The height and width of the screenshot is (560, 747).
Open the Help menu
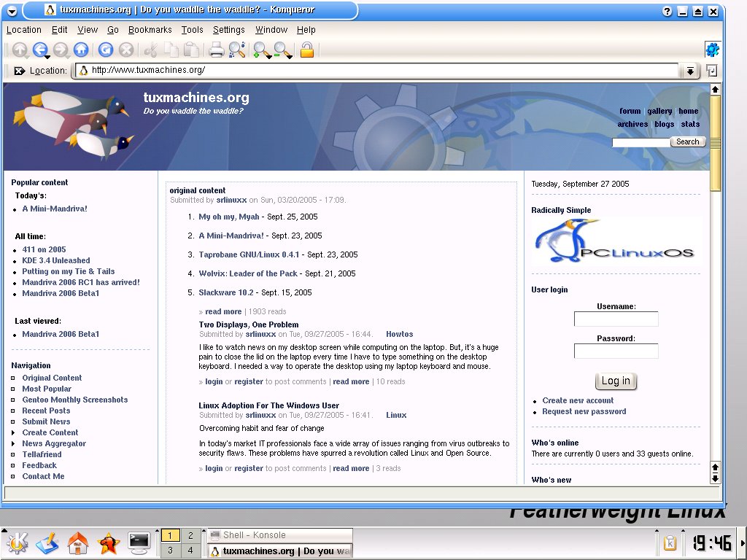(x=306, y=29)
